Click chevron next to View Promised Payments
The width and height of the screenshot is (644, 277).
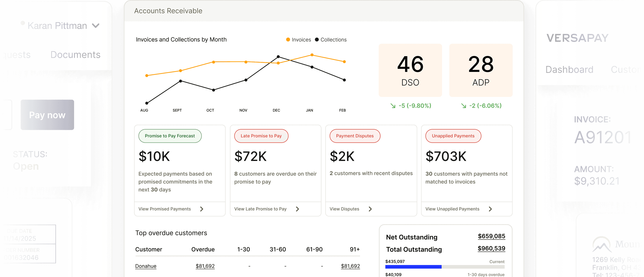(x=202, y=209)
